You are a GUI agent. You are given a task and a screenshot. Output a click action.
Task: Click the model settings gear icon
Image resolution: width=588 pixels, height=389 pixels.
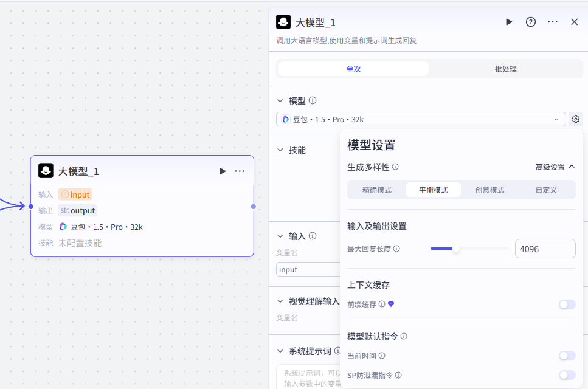point(575,119)
